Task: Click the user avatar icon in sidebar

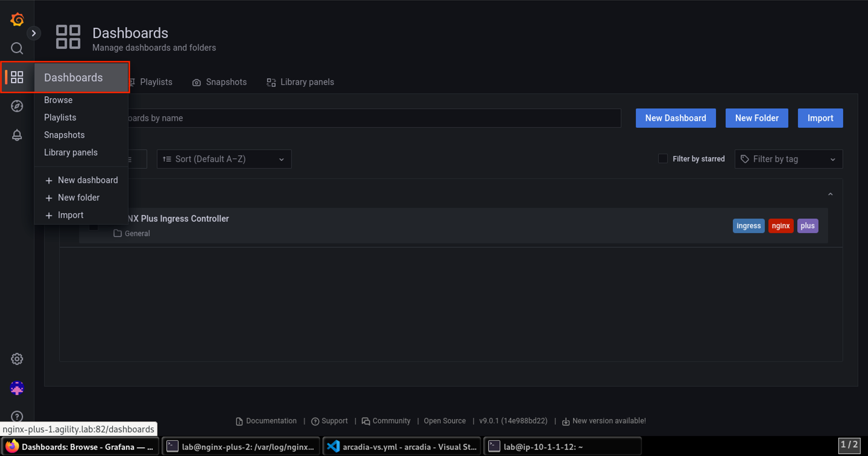Action: click(17, 388)
